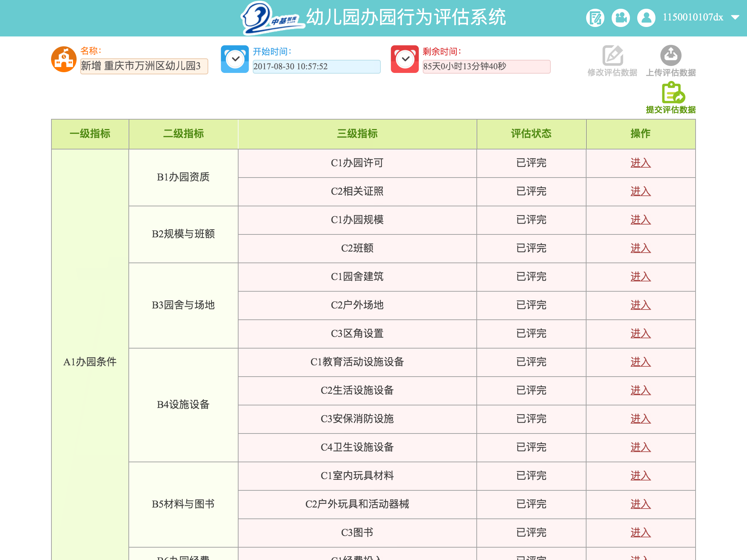Click the red remaining-time clock icon
The width and height of the screenshot is (747, 560).
[x=405, y=59]
